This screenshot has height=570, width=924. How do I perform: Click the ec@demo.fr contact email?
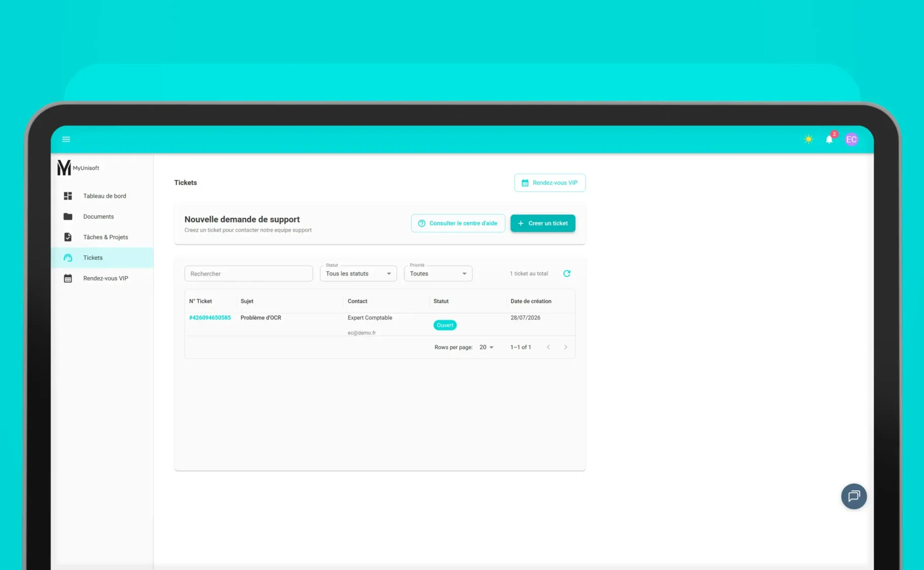tap(361, 333)
